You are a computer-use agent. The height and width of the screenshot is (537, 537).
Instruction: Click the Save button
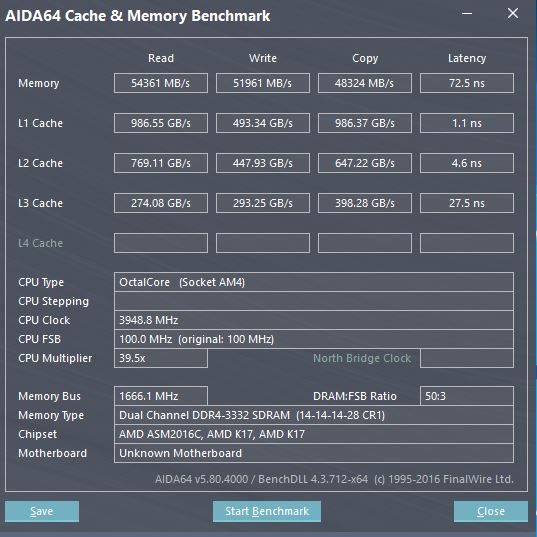(x=42, y=511)
